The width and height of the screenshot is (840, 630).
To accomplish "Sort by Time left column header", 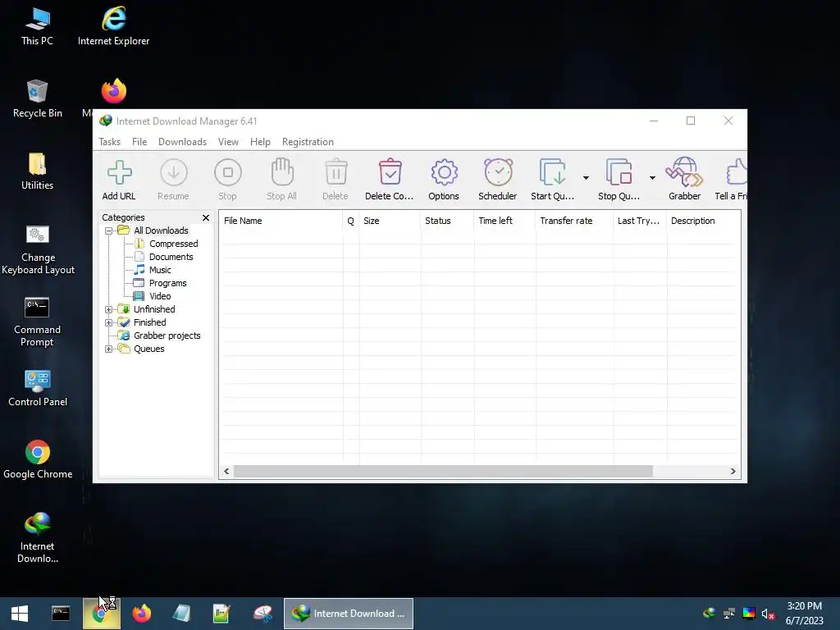I will (x=504, y=221).
